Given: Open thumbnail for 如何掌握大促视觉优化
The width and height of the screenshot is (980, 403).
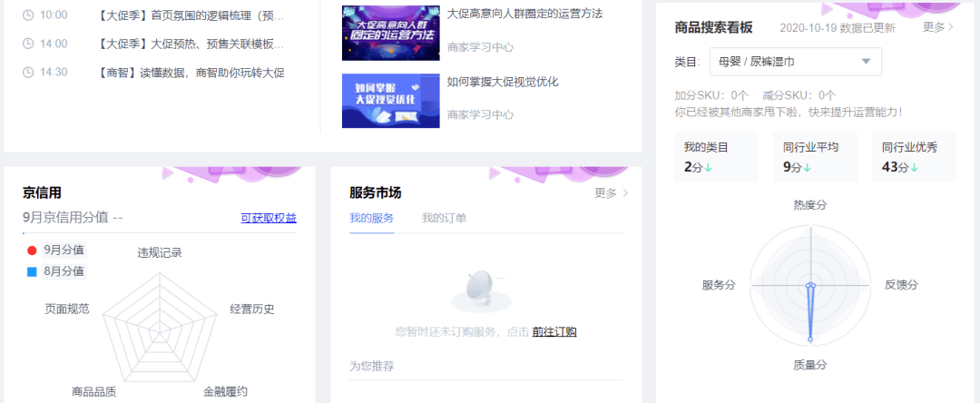Looking at the screenshot, I should click(x=389, y=101).
